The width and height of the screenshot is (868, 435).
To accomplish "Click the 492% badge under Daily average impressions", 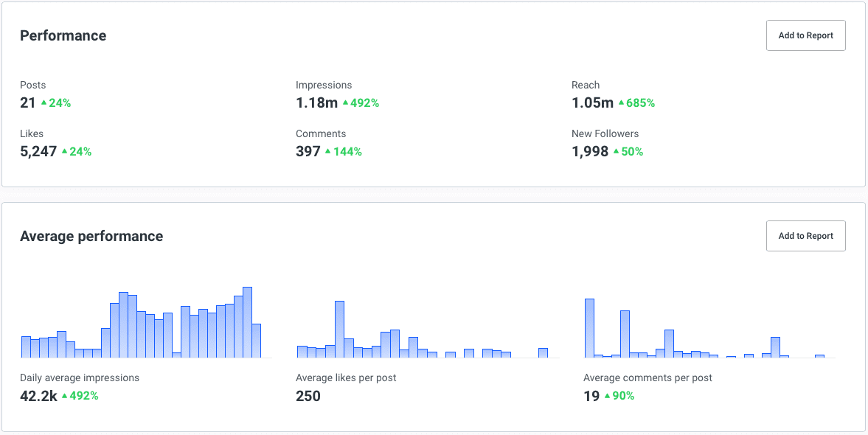I will coord(80,395).
